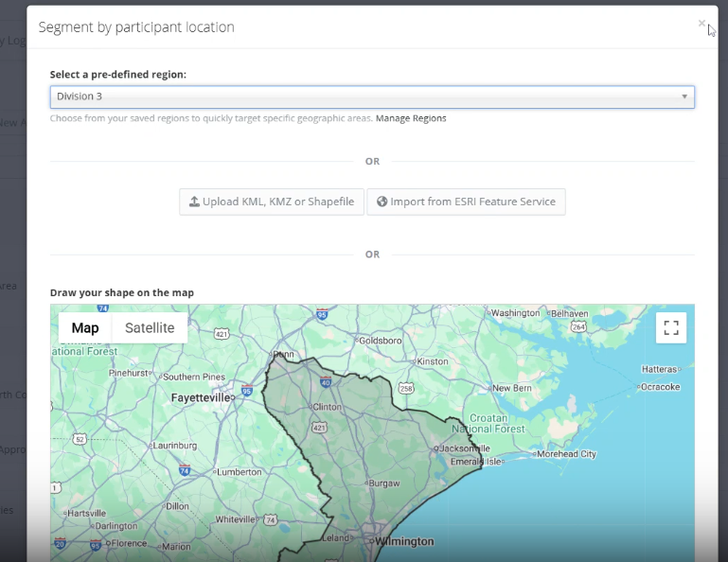Click the upload icon for KML, KMZ or Shapefile
Screen dimensions: 728x562
click(194, 202)
